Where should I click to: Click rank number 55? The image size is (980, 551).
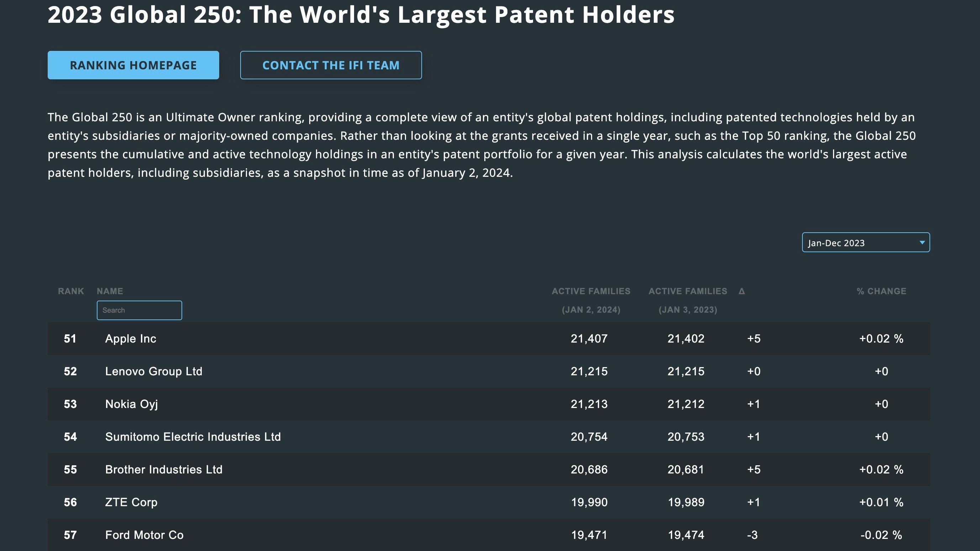tap(70, 469)
